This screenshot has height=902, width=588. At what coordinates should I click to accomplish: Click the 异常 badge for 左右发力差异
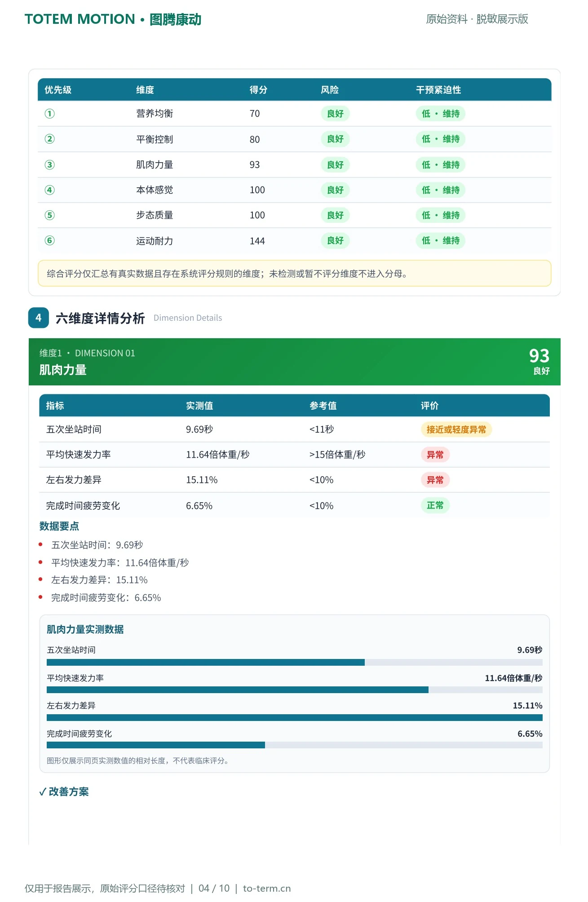[x=435, y=480]
